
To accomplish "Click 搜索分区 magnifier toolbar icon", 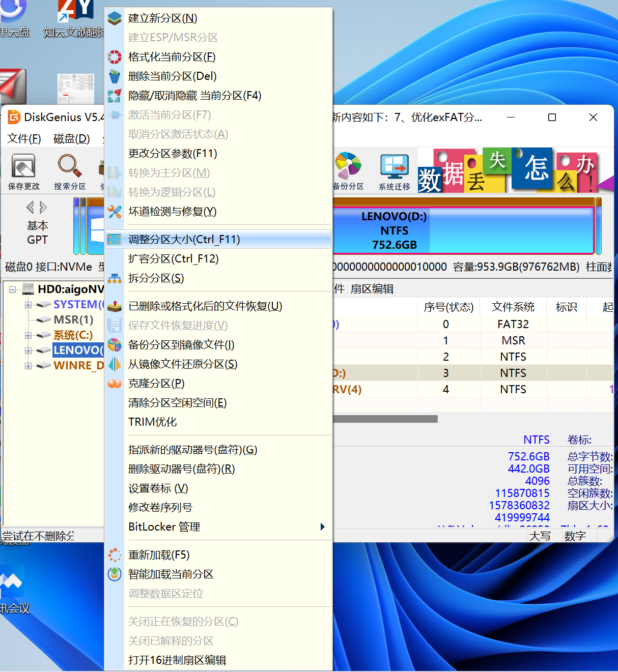I will pyautogui.click(x=70, y=172).
